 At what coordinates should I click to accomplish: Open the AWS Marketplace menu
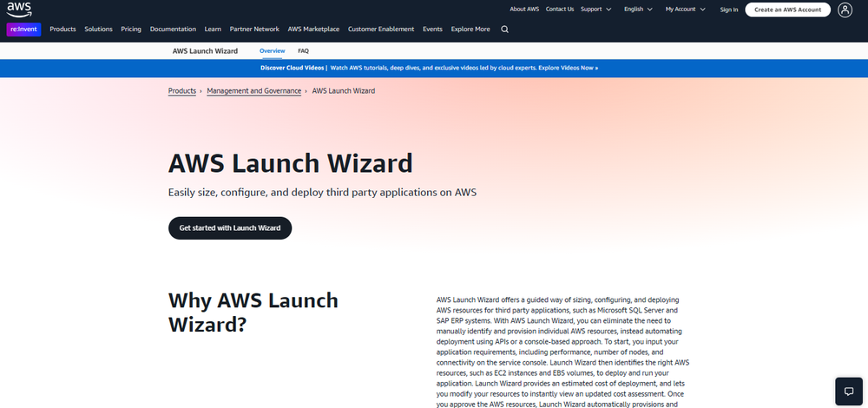[x=313, y=30]
